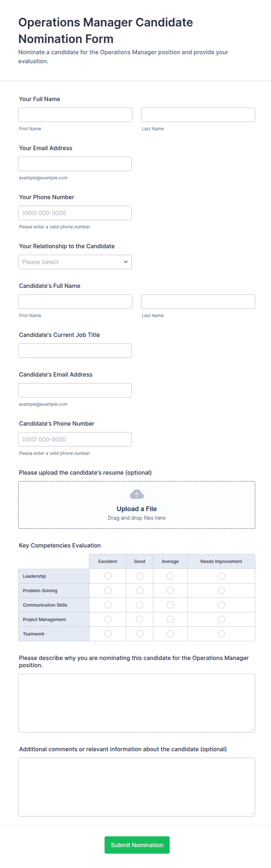Select Needs Improvement for Leadership
The image size is (271, 868).
(221, 576)
